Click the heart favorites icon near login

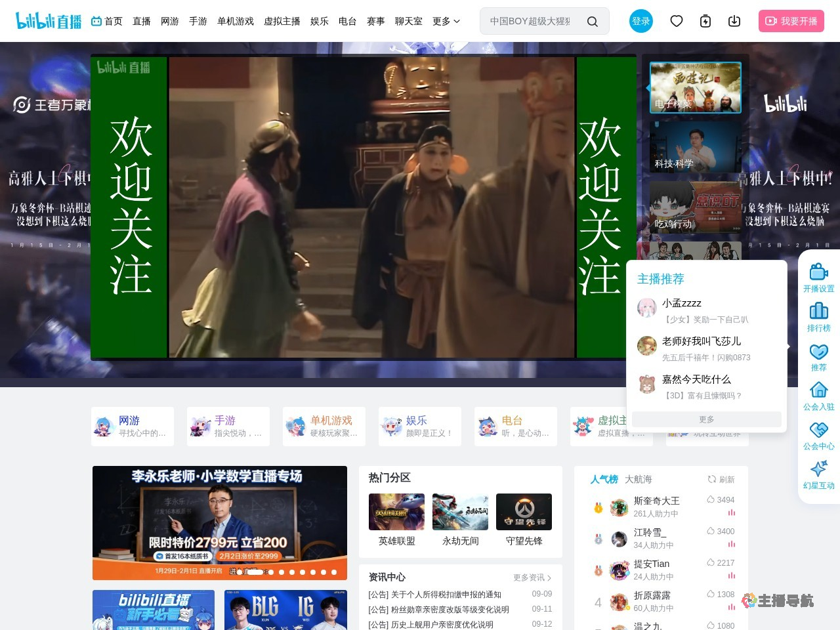677,21
